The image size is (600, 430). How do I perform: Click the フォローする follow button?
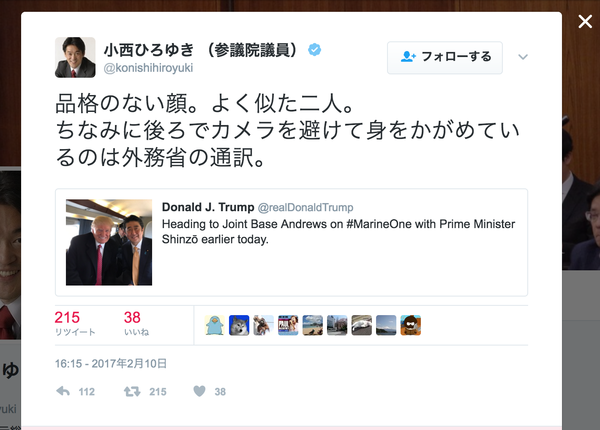(x=445, y=57)
